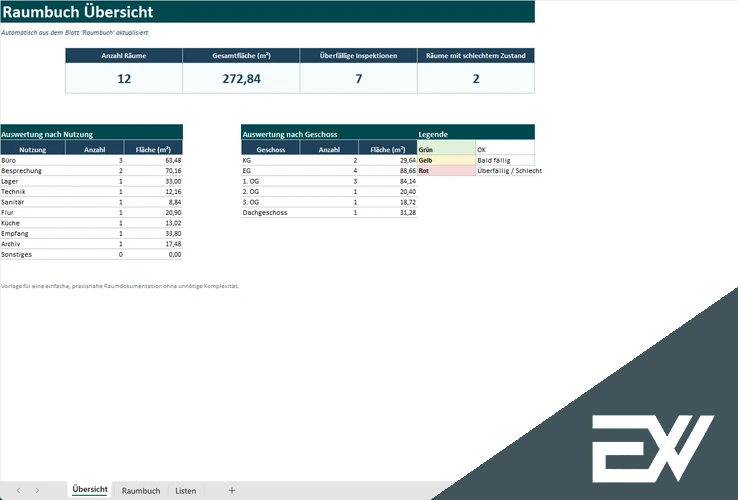
Task: Select the Sonstiges row label
Action: 32,254
